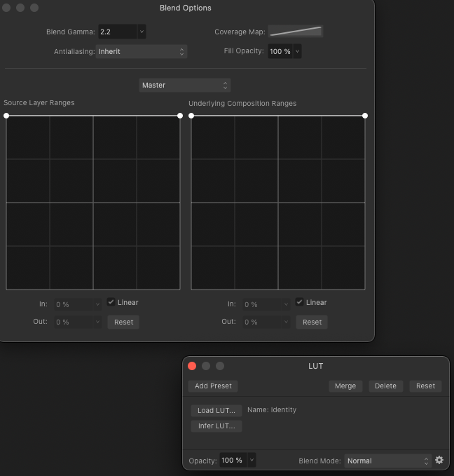Image resolution: width=454 pixels, height=476 pixels.
Task: Open the Fill Opacity dropdown arrow
Action: click(x=298, y=51)
